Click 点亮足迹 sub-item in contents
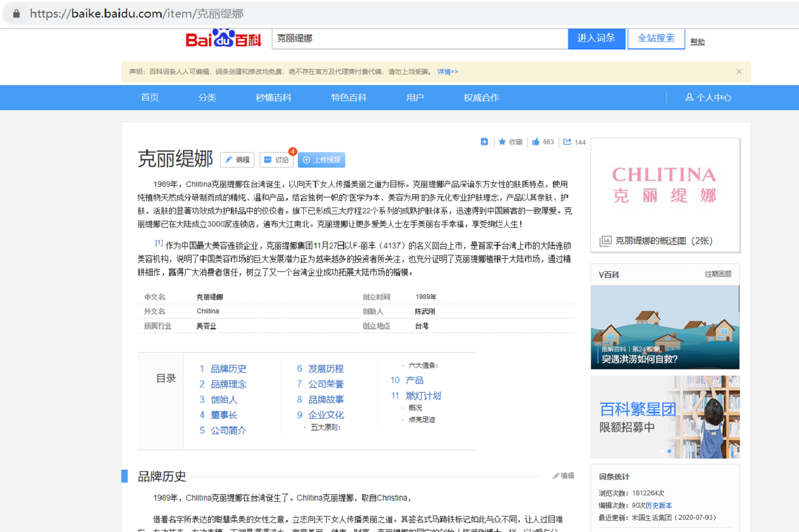The image size is (799, 532). (x=422, y=420)
